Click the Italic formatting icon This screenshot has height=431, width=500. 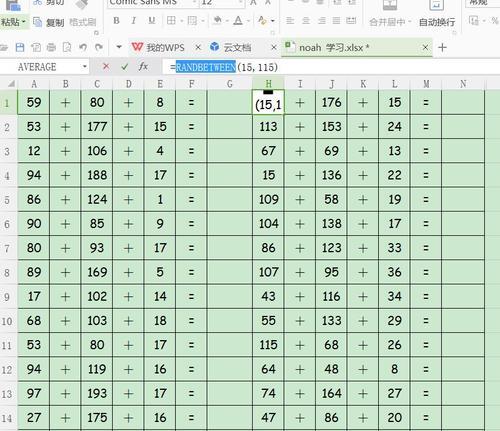click(134, 21)
